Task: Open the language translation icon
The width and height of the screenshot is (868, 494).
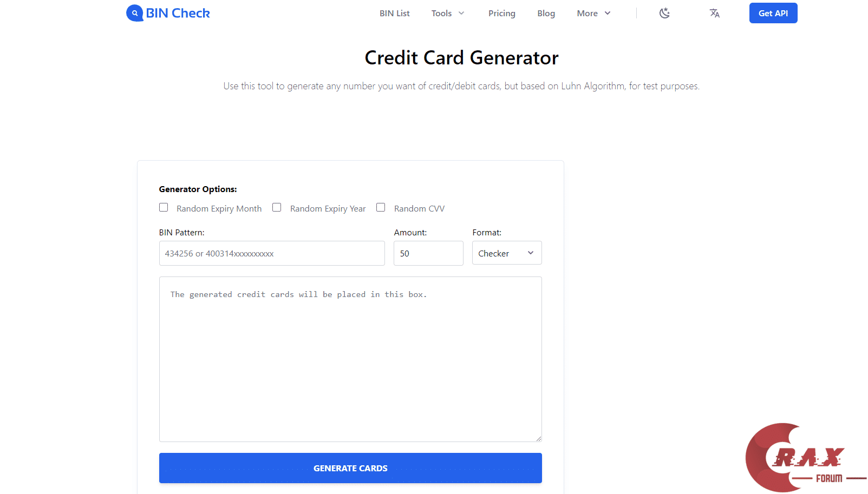Action: (x=714, y=13)
